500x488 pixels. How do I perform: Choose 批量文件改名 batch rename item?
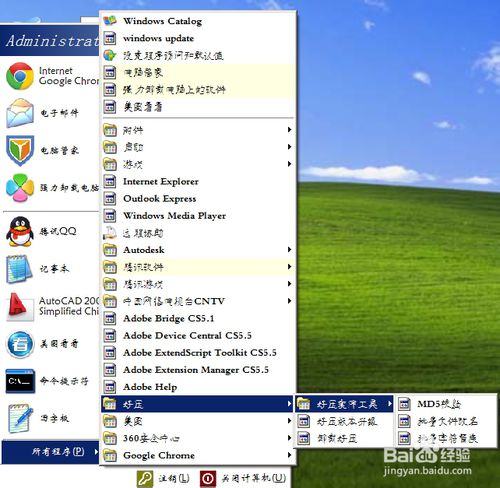pyautogui.click(x=445, y=421)
